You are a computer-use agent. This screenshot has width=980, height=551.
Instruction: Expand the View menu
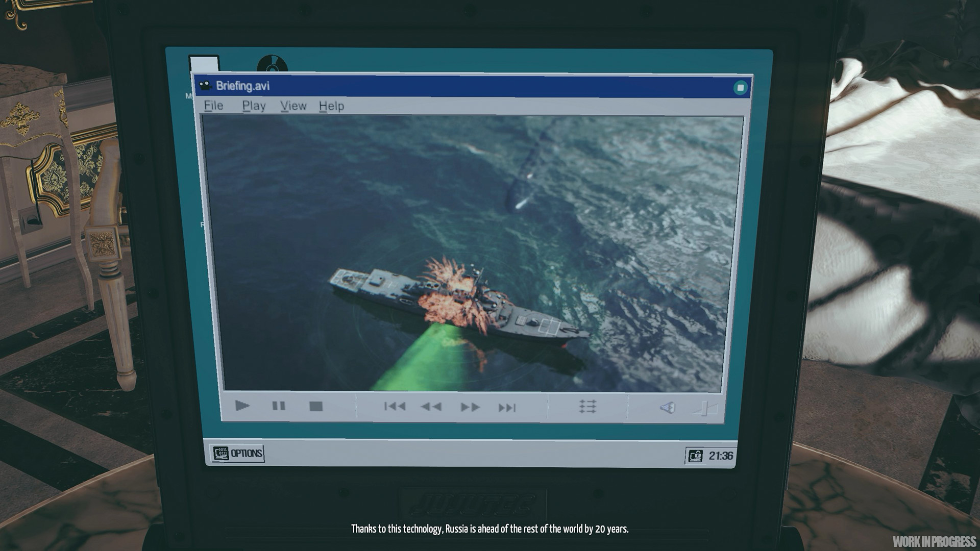(293, 106)
